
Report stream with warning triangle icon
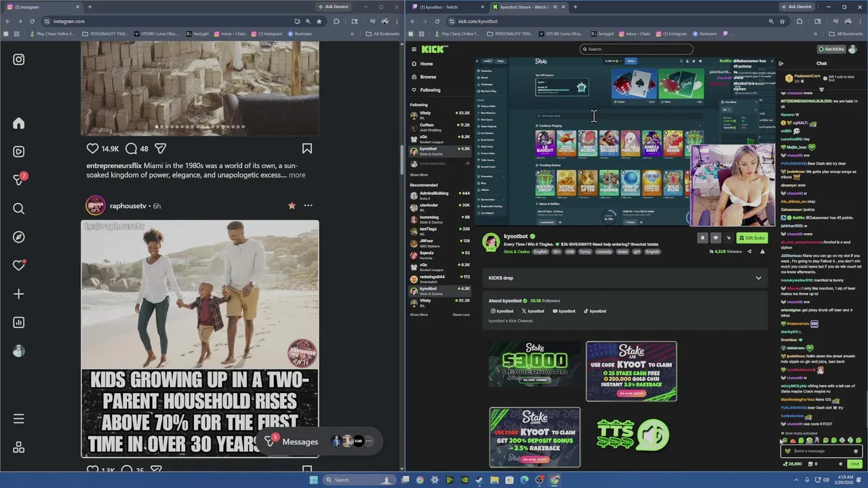762,251
